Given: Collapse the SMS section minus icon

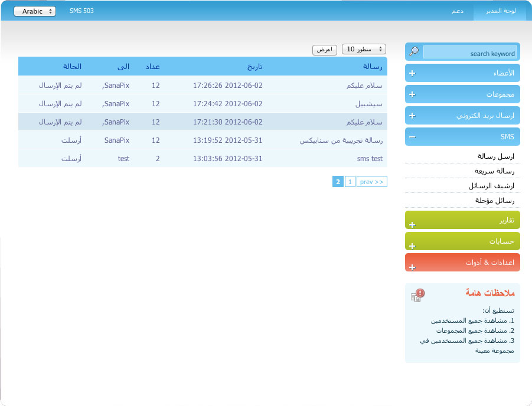Looking at the screenshot, I should point(412,137).
